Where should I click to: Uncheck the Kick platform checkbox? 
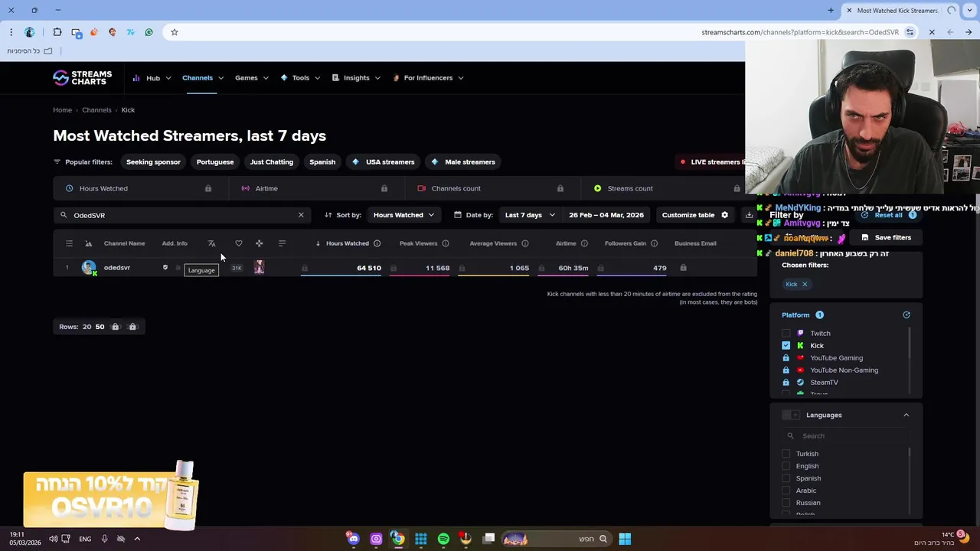pyautogui.click(x=786, y=346)
